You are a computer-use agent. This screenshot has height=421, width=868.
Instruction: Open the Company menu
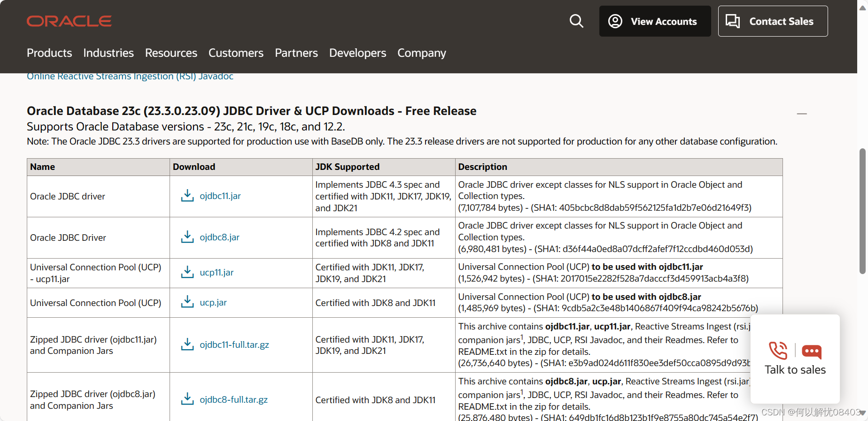[422, 53]
